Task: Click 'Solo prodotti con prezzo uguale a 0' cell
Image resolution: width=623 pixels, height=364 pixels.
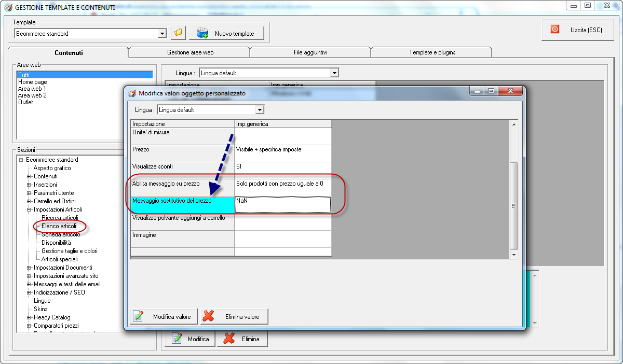Action: (x=283, y=188)
